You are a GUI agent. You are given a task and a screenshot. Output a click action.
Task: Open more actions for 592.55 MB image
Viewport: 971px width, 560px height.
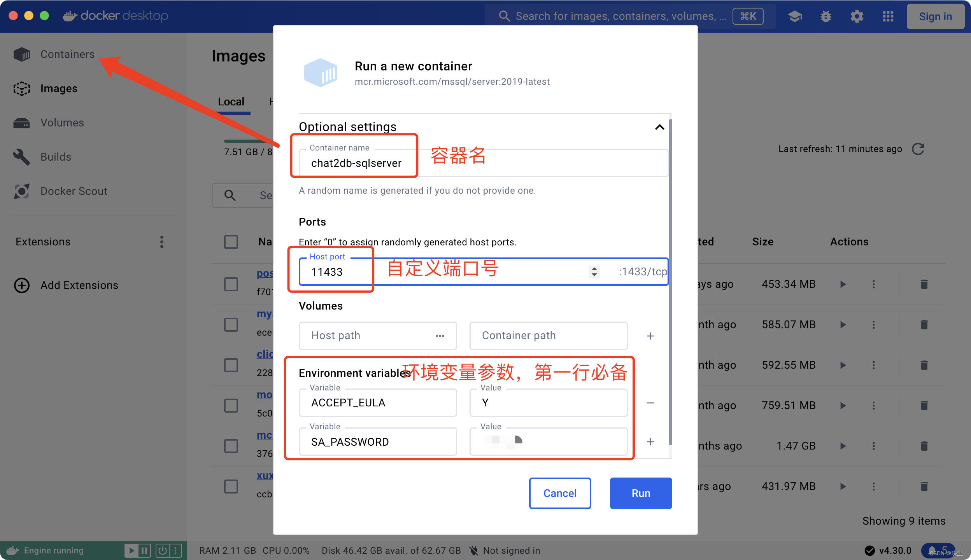[874, 365]
